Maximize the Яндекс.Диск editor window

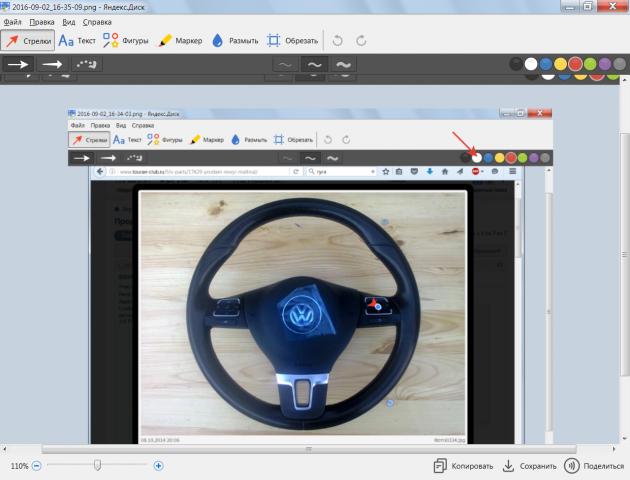tap(588, 6)
